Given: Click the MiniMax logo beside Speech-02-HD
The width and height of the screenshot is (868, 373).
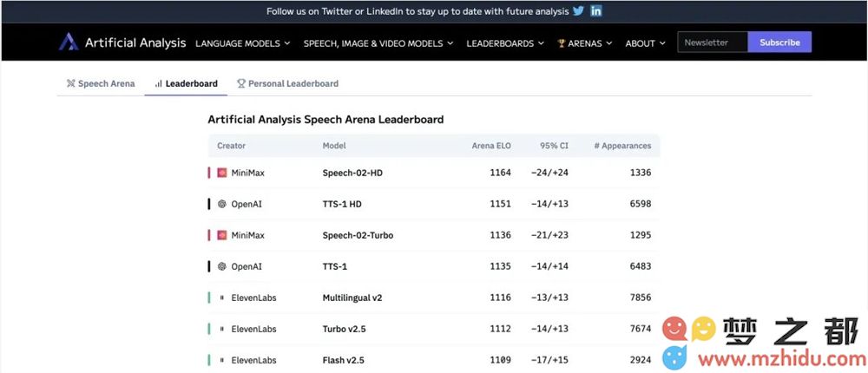Looking at the screenshot, I should tap(222, 173).
